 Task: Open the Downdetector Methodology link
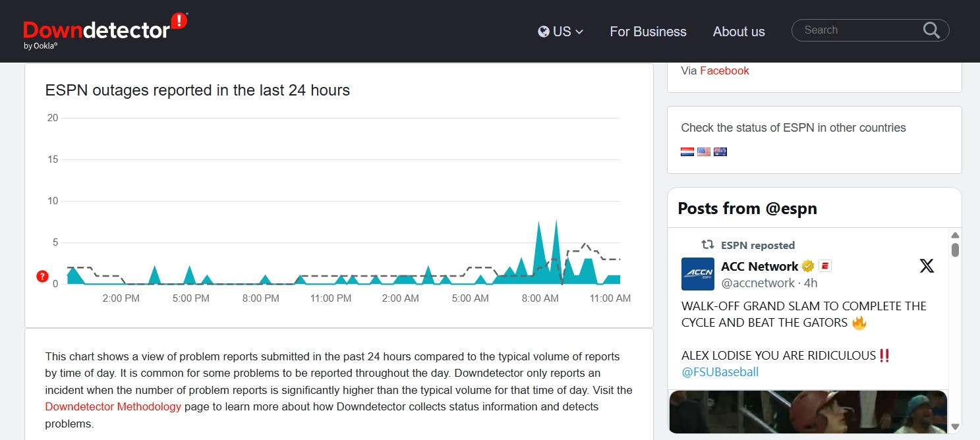click(113, 406)
